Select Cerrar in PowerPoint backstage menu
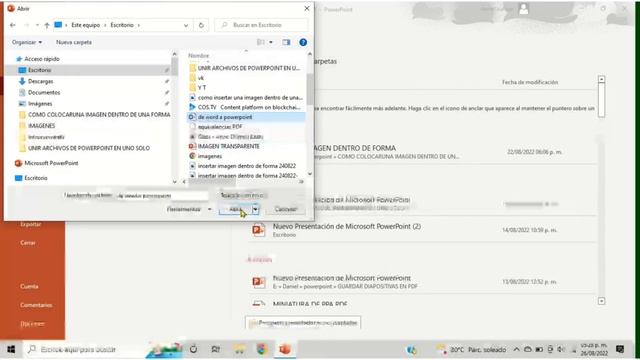Viewport: 640px width, 360px height. 28,243
